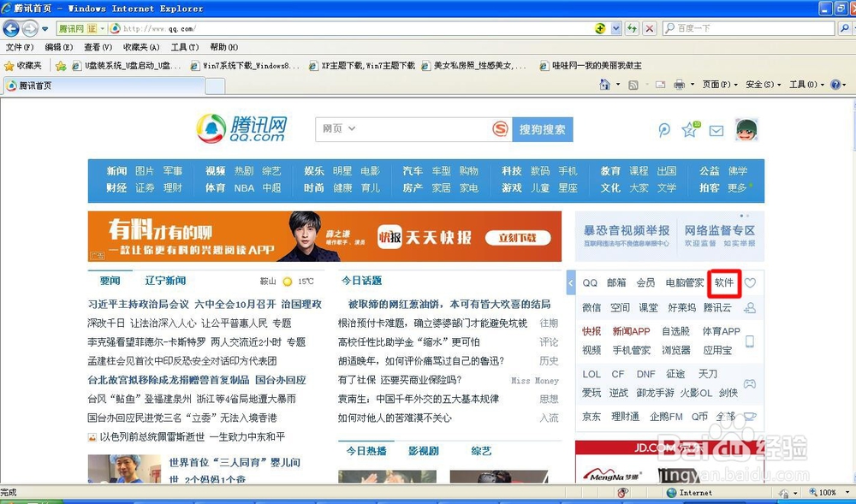The height and width of the screenshot is (504, 856).
Task: Open the 工具(T) menu
Action: click(185, 47)
